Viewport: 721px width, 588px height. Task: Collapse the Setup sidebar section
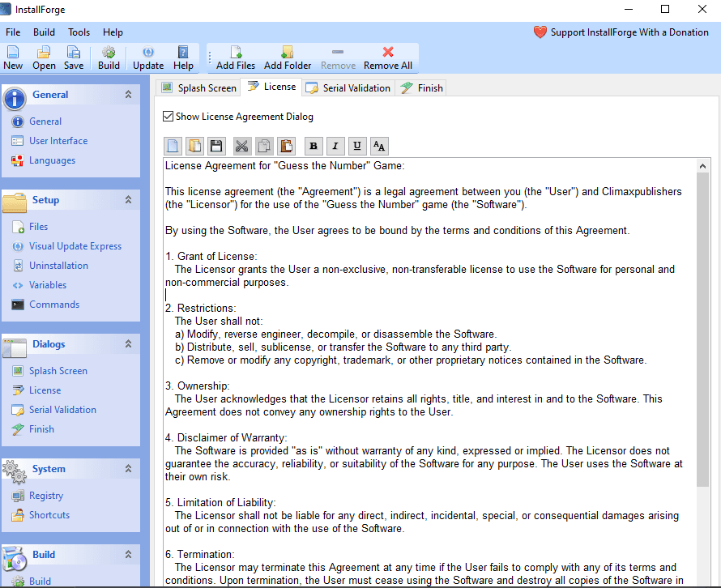click(x=128, y=200)
